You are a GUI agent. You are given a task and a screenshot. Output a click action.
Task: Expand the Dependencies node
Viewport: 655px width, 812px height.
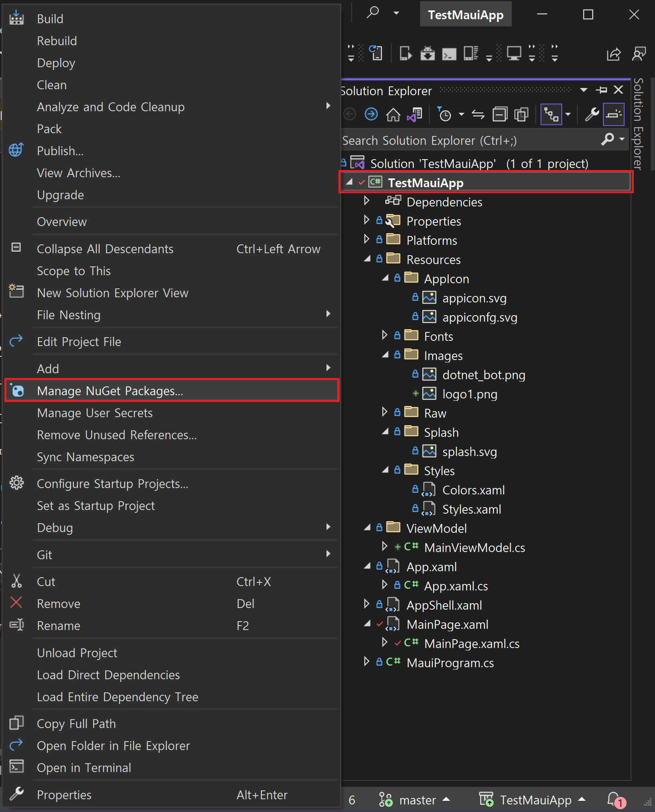point(367,201)
